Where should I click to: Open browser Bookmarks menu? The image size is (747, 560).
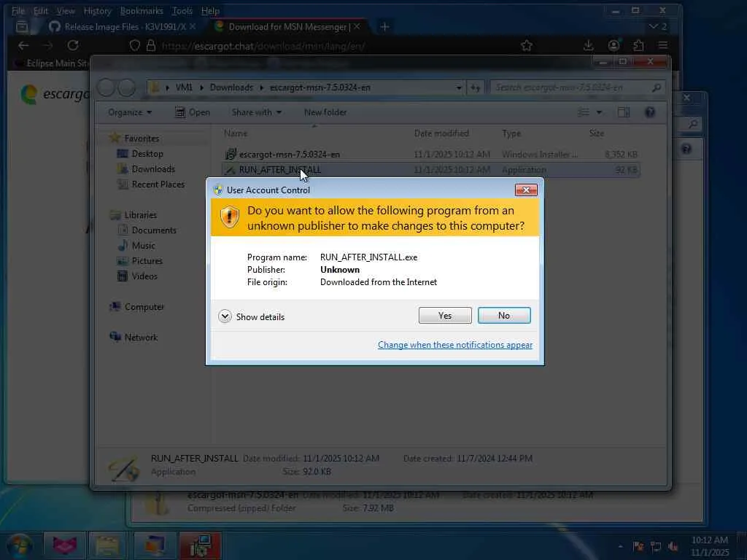(141, 10)
